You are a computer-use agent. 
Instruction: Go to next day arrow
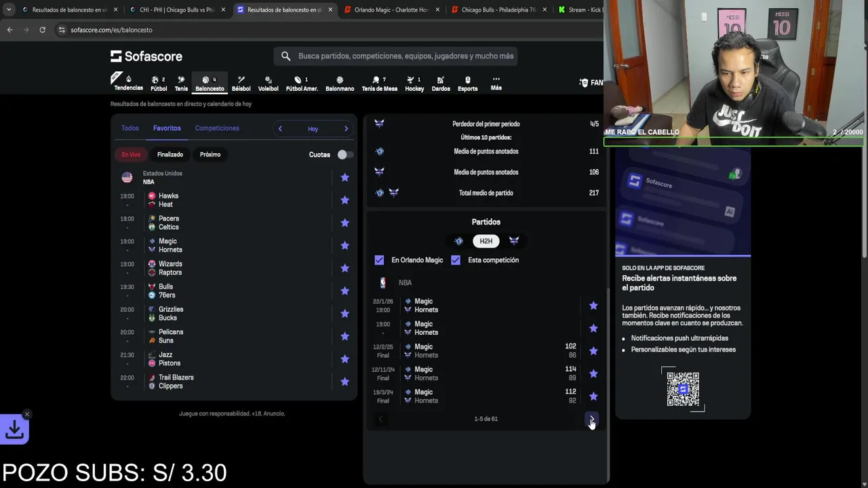tap(346, 129)
